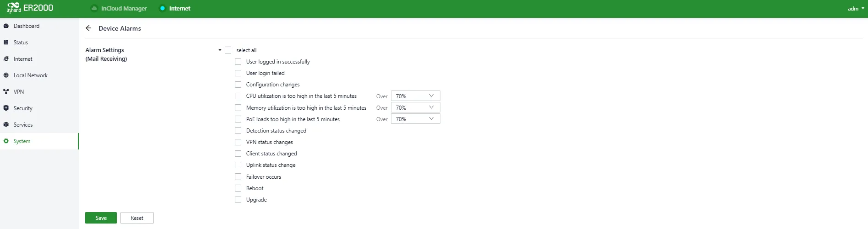This screenshot has width=868, height=229.
Task: Tick the Reboot alarm checkbox
Action: 238,188
